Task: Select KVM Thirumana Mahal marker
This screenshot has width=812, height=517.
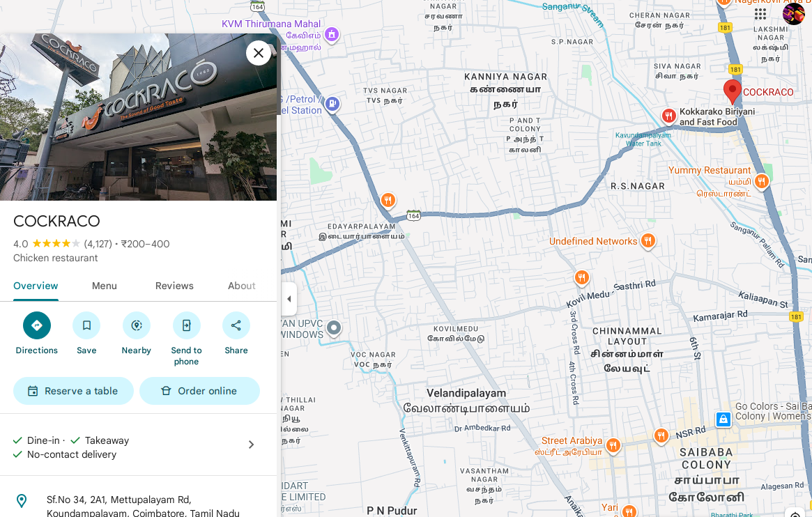Action: [332, 35]
